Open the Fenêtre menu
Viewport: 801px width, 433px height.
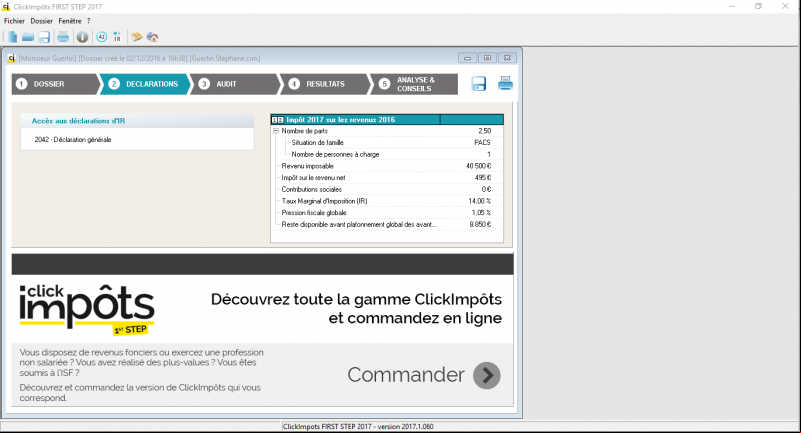tap(70, 21)
